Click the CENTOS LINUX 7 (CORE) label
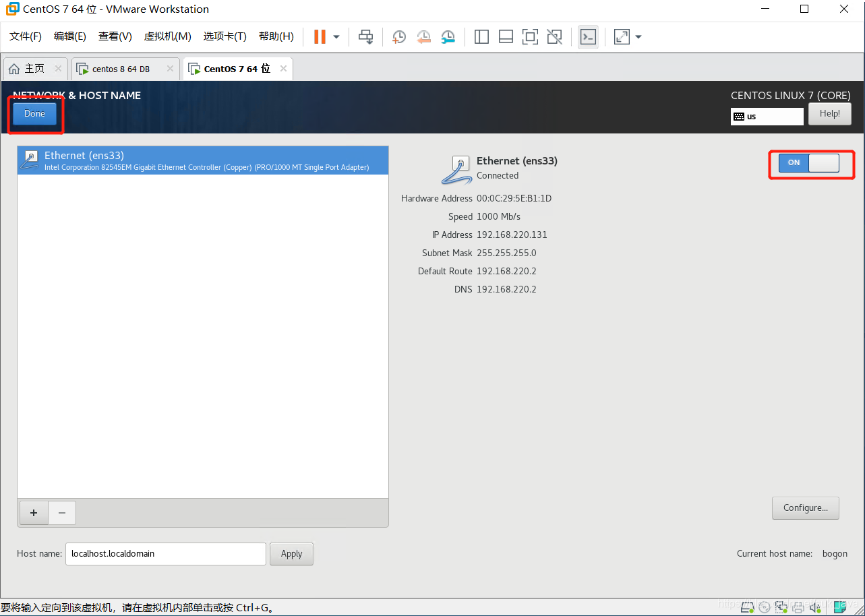 tap(791, 95)
